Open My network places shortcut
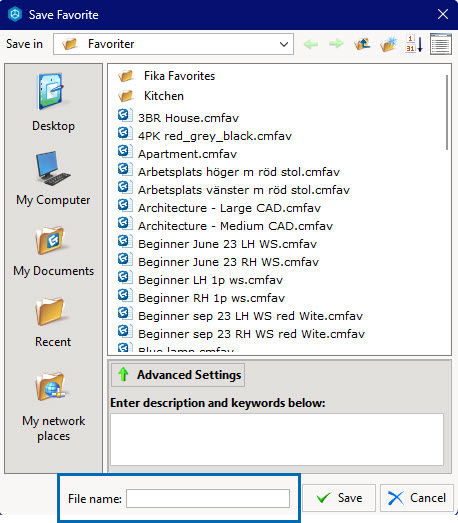This screenshot has height=523, width=458. (x=53, y=407)
